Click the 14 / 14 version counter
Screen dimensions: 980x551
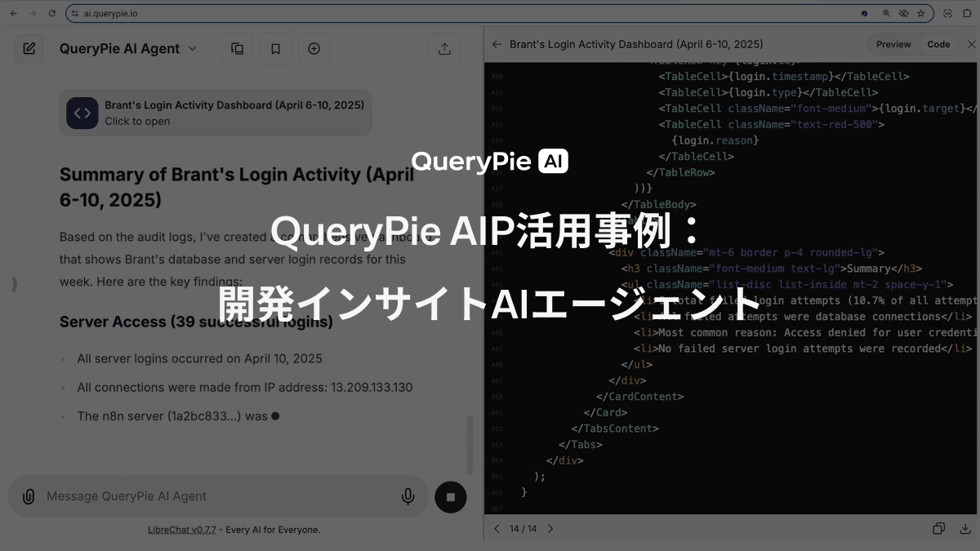pos(523,529)
